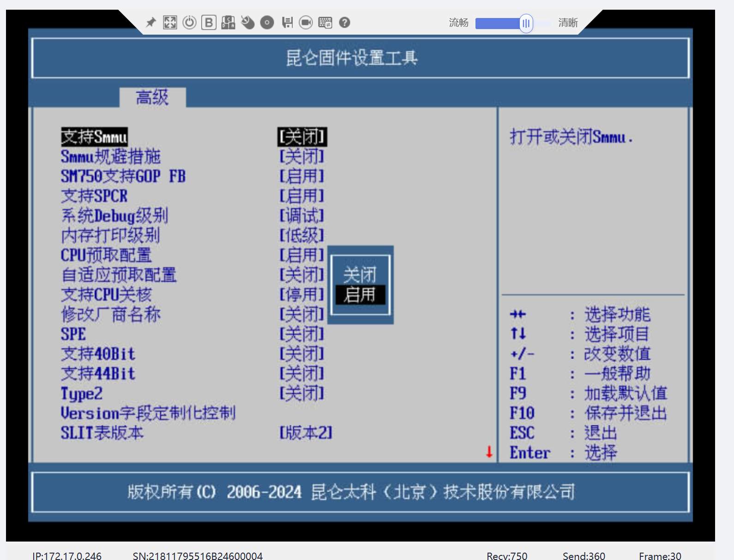
Task: Open the help question icon
Action: point(344,22)
